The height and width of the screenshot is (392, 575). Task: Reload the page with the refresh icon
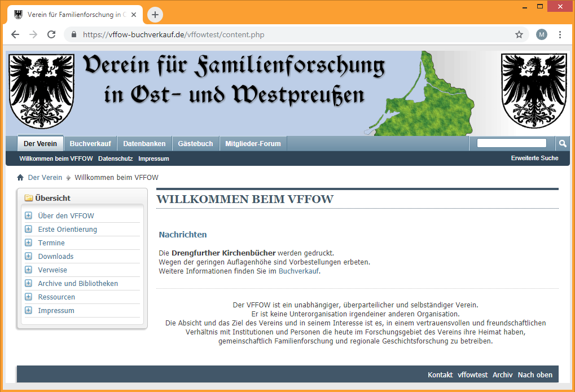(x=51, y=34)
